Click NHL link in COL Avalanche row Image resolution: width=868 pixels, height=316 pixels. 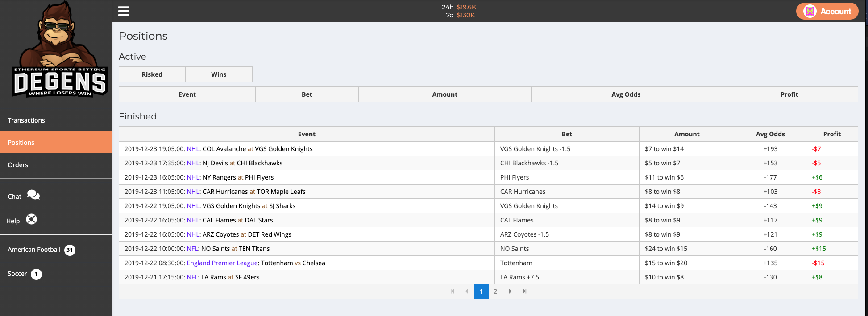pos(193,149)
